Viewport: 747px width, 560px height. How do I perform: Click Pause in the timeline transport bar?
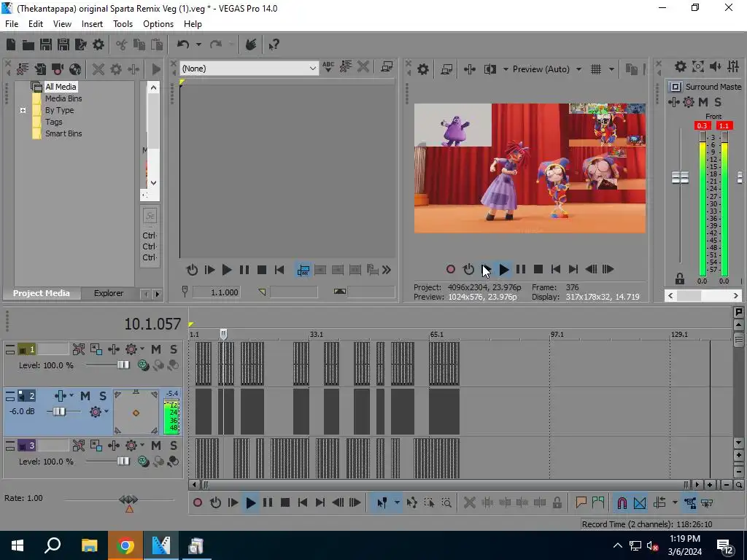point(268,502)
